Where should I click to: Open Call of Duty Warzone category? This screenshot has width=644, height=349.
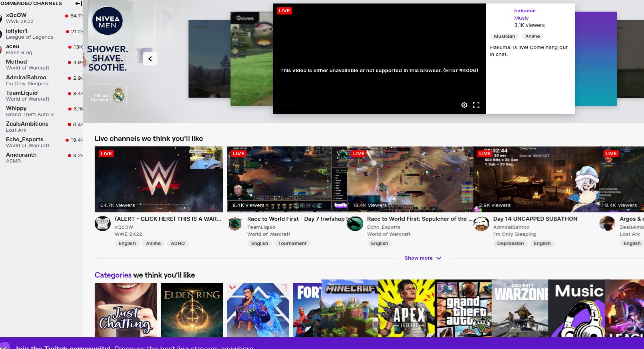click(x=520, y=308)
